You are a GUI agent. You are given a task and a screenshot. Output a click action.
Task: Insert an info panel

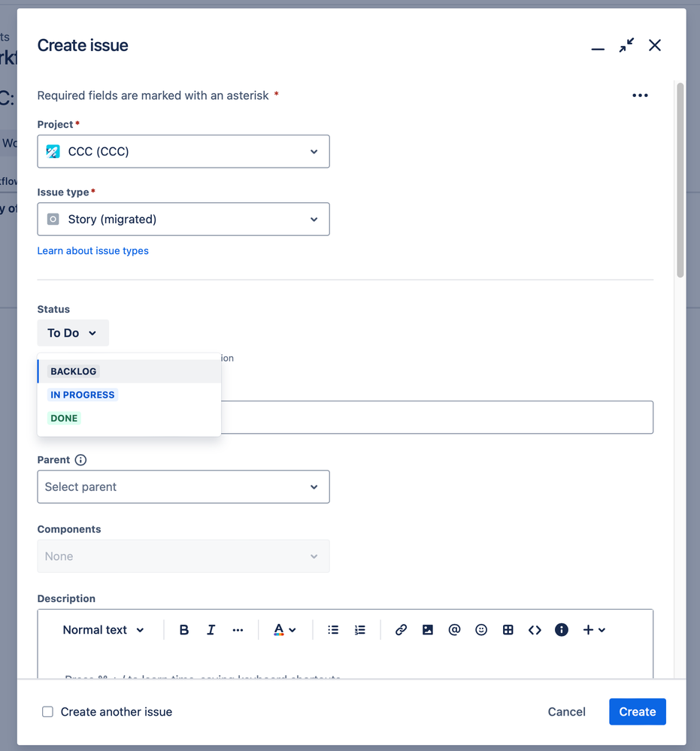coord(562,630)
